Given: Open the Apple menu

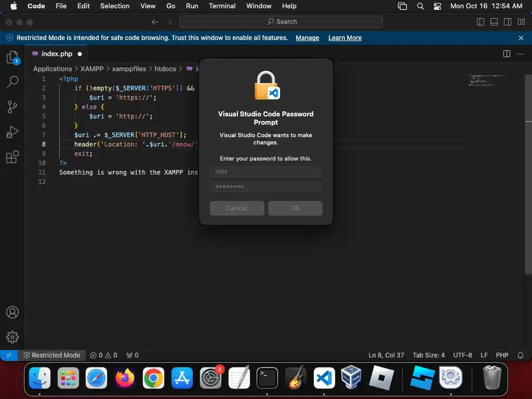Looking at the screenshot, I should point(14,6).
